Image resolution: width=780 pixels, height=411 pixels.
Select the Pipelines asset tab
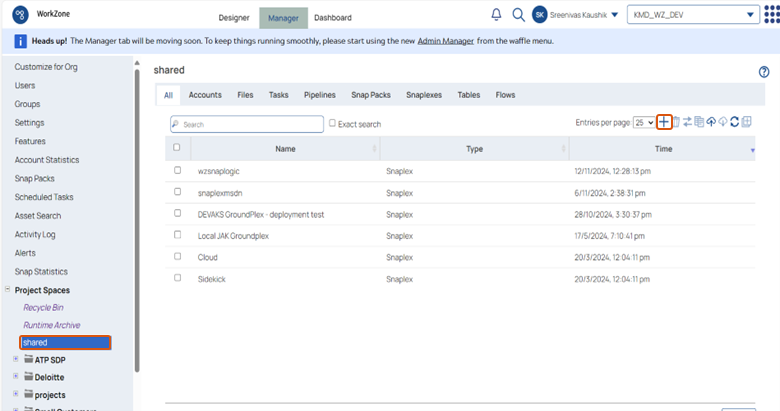tap(320, 95)
